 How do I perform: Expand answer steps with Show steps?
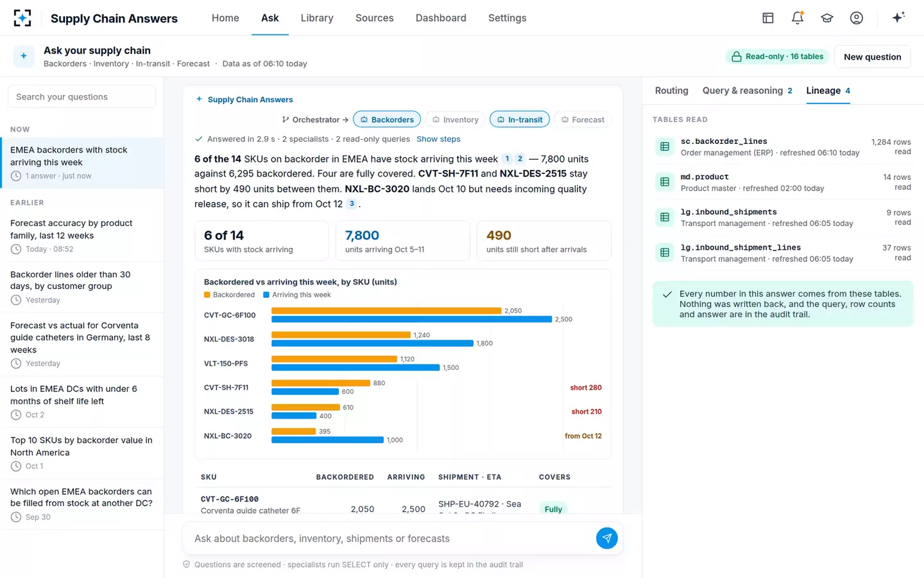[x=438, y=139]
